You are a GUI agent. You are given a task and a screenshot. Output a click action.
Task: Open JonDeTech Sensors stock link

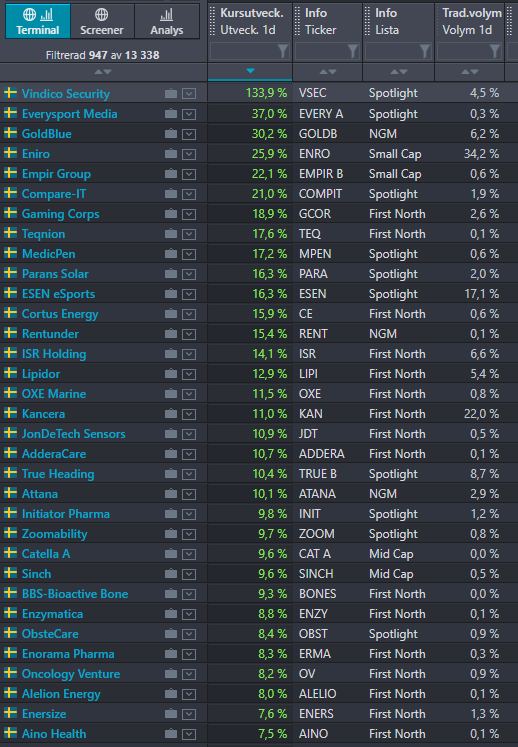pos(74,434)
